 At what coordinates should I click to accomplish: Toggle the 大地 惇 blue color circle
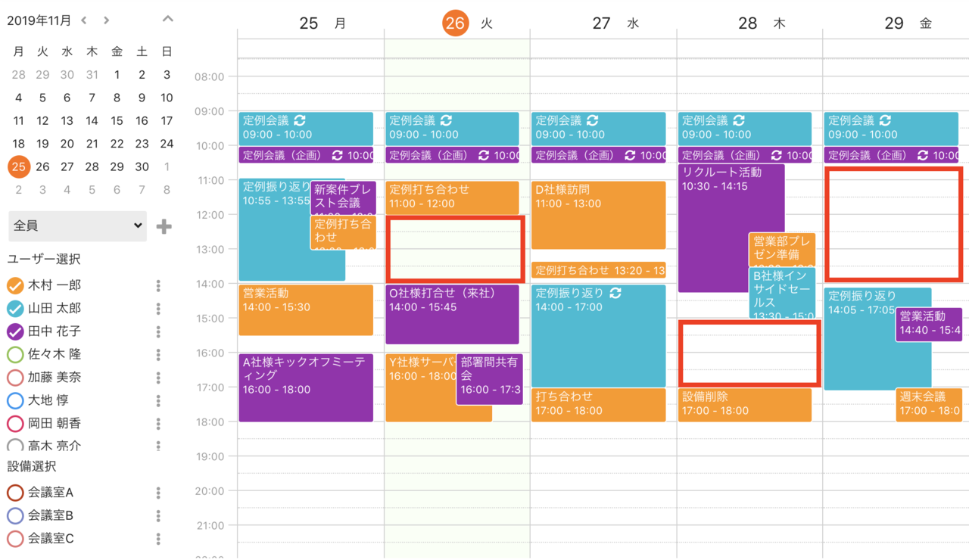pyautogui.click(x=15, y=400)
